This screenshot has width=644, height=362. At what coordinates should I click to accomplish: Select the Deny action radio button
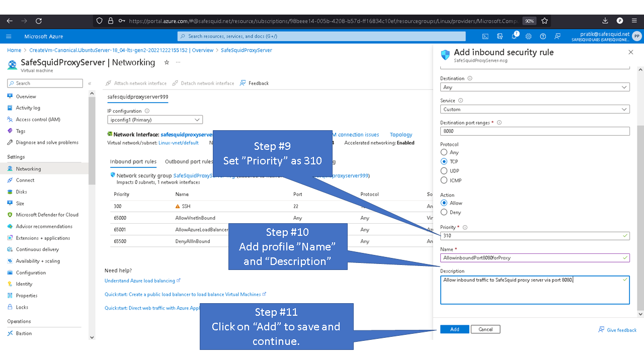tap(444, 212)
